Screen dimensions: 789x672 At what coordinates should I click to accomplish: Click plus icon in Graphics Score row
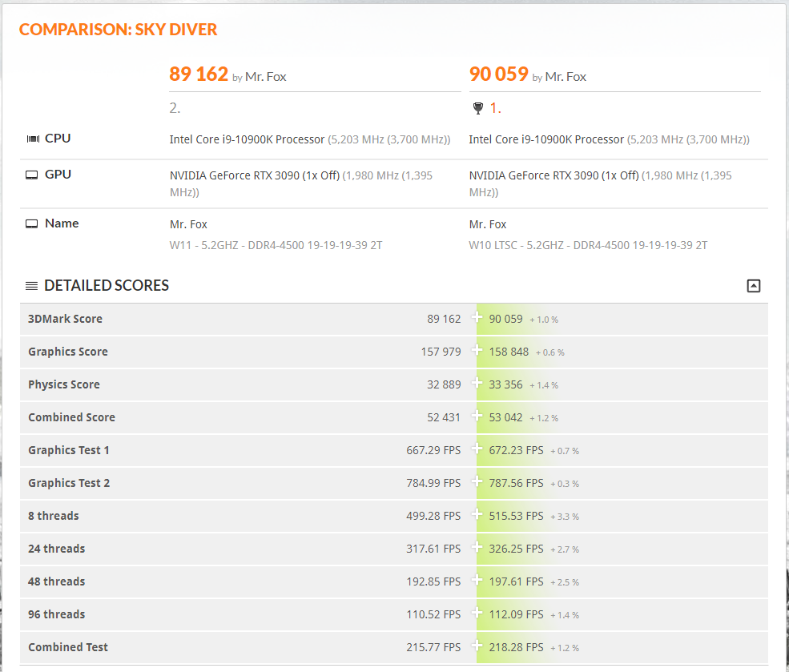477,350
